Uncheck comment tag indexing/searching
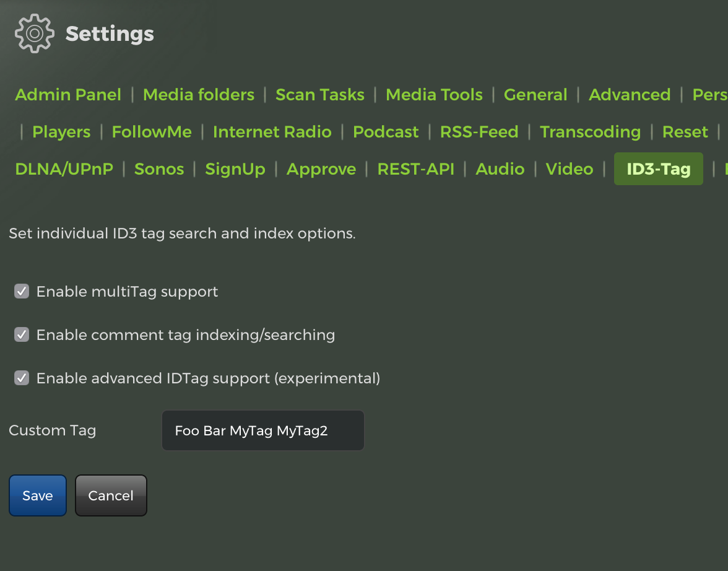The width and height of the screenshot is (728, 571). click(x=22, y=335)
